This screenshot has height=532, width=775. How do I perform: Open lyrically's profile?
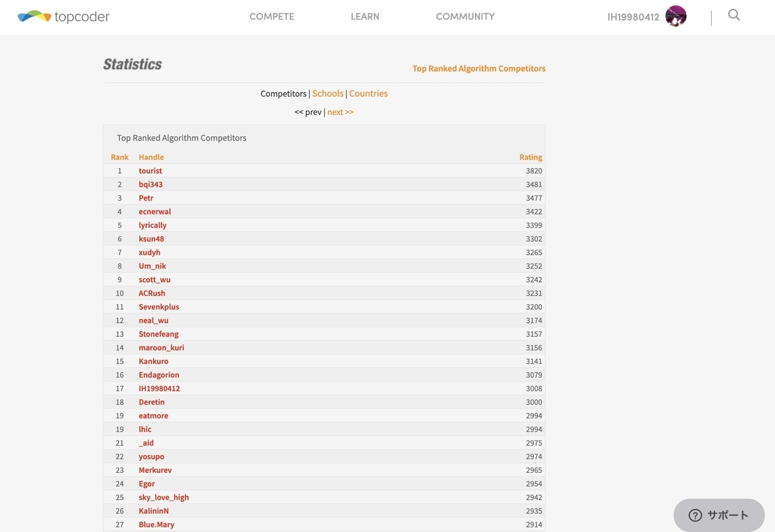(x=152, y=225)
